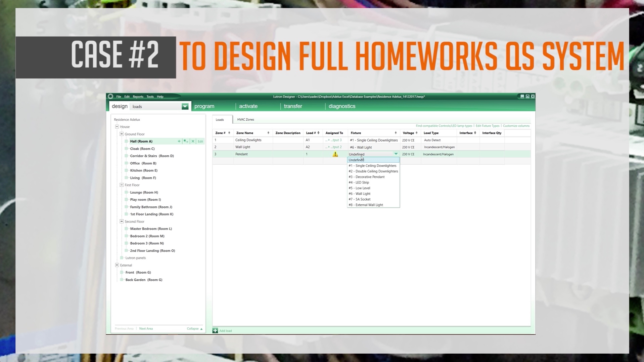Choose #4 LED Strip option
The width and height of the screenshot is (644, 362).
coord(373,183)
